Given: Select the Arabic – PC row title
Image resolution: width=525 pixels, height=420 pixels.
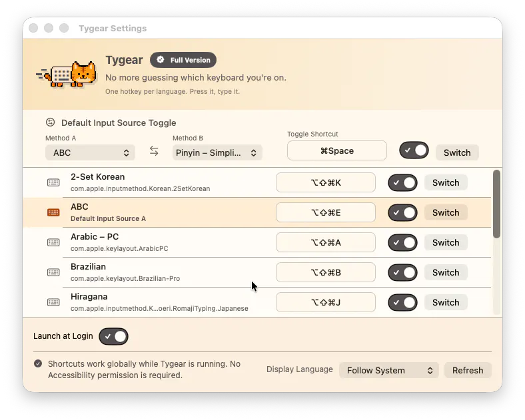Looking at the screenshot, I should 95,237.
